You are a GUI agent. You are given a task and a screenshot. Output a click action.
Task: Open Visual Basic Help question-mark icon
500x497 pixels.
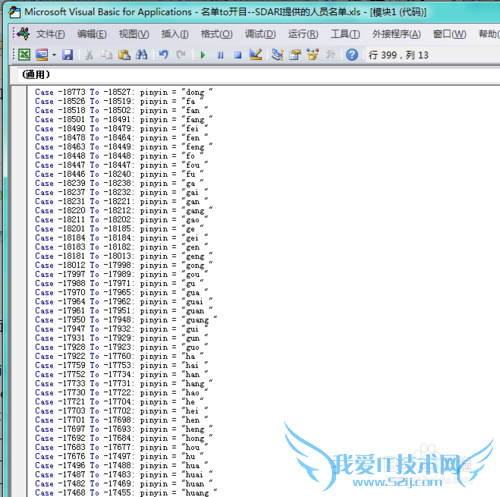pos(352,55)
